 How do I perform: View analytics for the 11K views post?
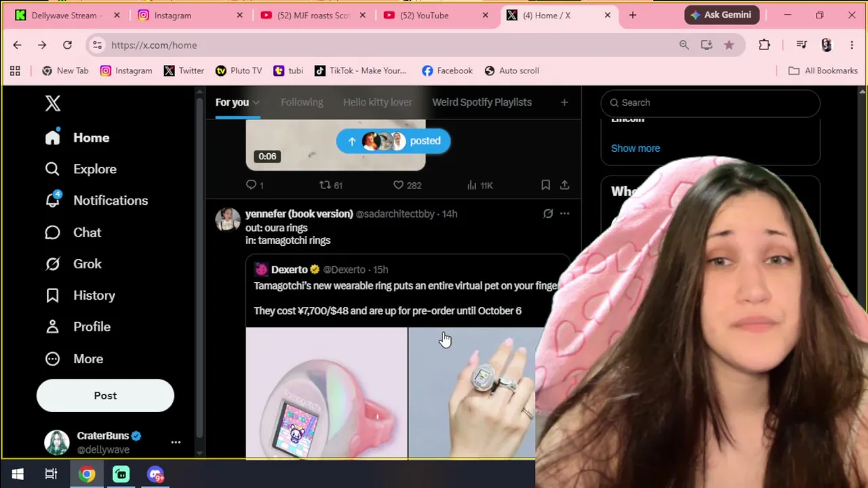tap(479, 185)
